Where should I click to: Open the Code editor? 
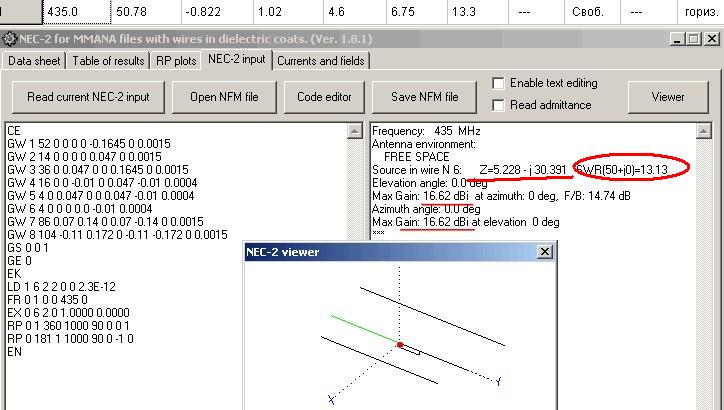coord(324,97)
